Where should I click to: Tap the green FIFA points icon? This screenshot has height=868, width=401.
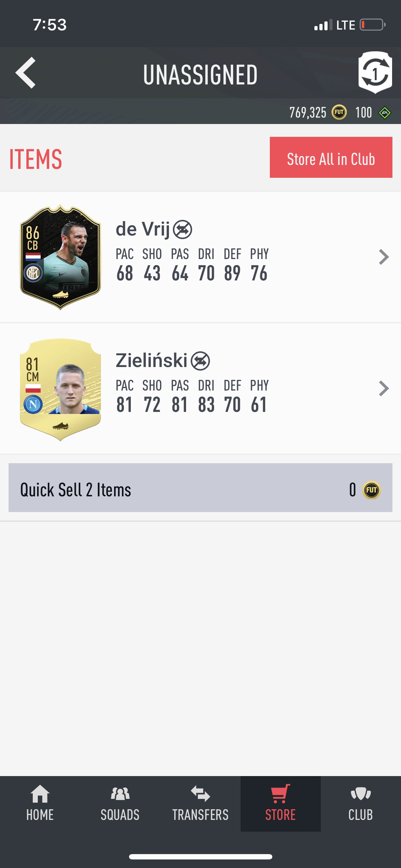click(x=385, y=113)
